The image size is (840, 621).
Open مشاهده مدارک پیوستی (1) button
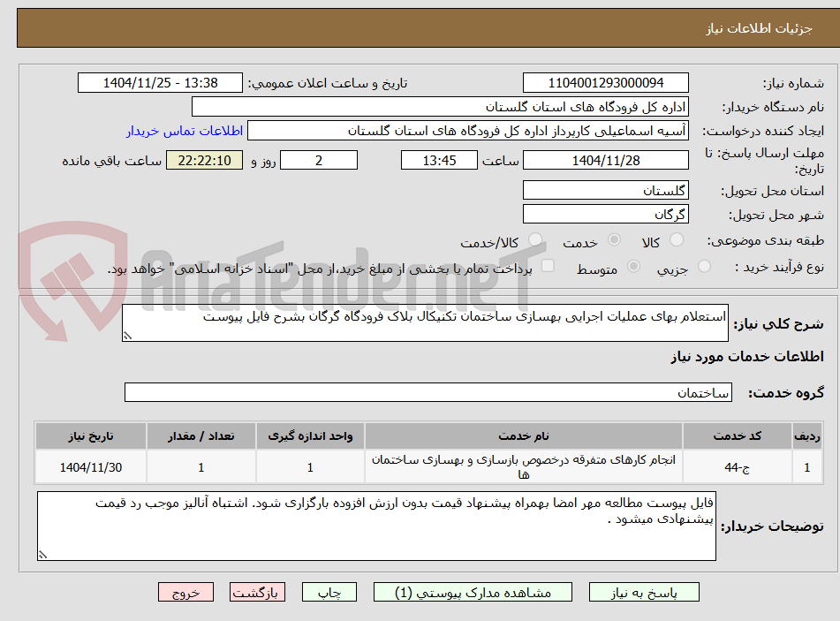(473, 592)
